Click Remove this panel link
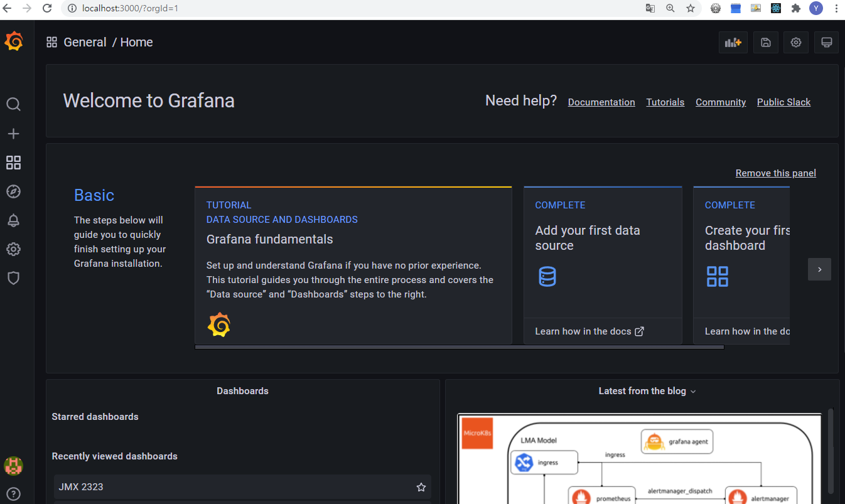Viewport: 845px width, 504px height. coord(776,173)
